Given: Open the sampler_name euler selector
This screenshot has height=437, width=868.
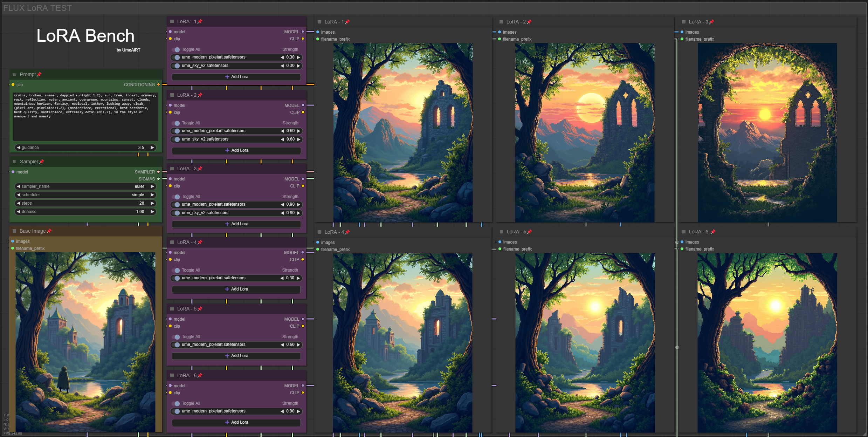Looking at the screenshot, I should click(x=85, y=186).
